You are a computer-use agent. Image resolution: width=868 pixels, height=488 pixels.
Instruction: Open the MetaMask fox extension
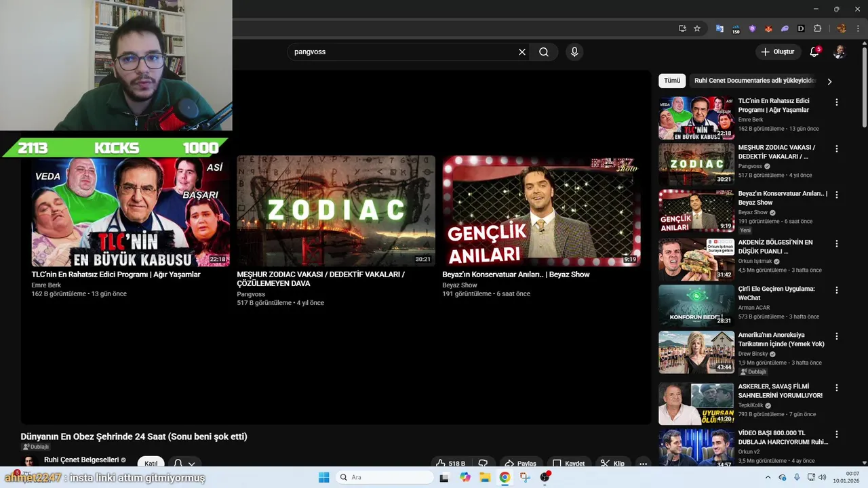(x=768, y=28)
